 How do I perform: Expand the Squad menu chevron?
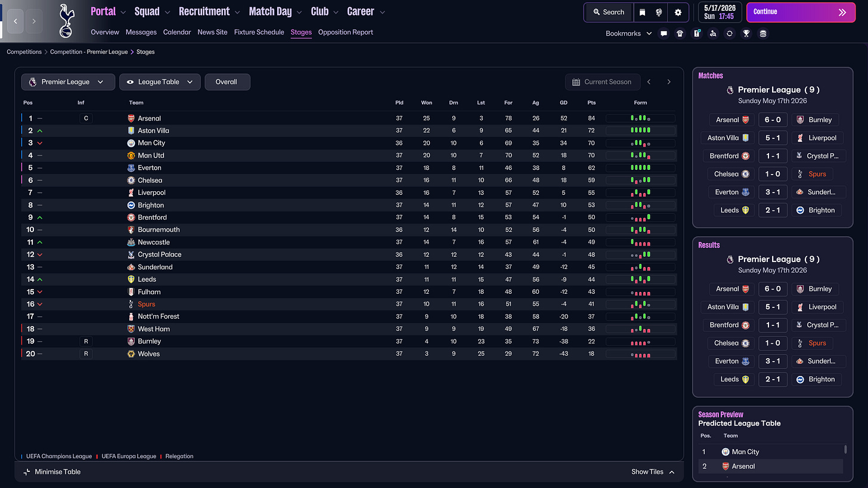168,12
